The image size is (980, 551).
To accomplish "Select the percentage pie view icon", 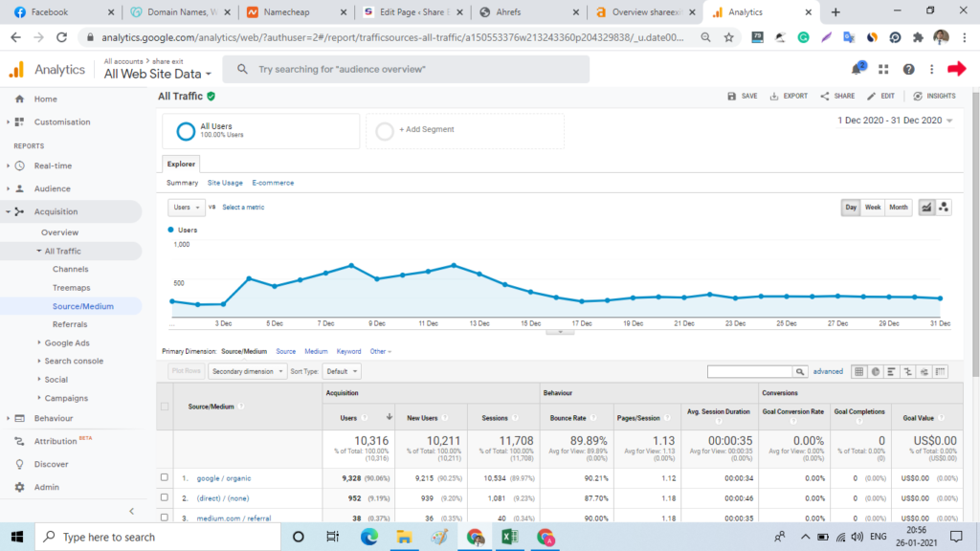I will coord(876,372).
